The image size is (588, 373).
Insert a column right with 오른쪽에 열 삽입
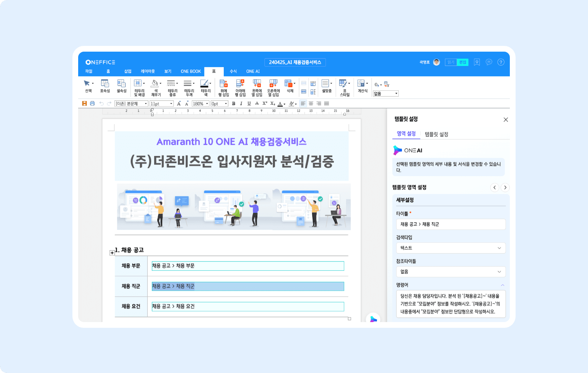coord(274,88)
